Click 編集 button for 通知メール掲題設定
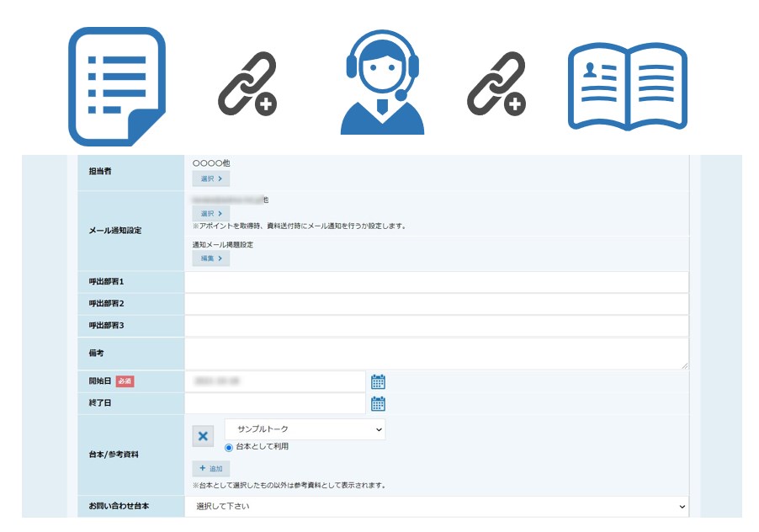This screenshot has height=532, width=759. click(x=210, y=258)
